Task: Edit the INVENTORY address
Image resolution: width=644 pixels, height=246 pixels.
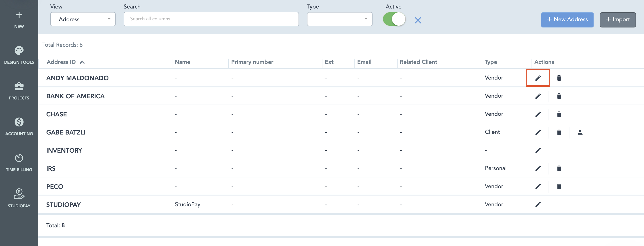Action: (538, 150)
